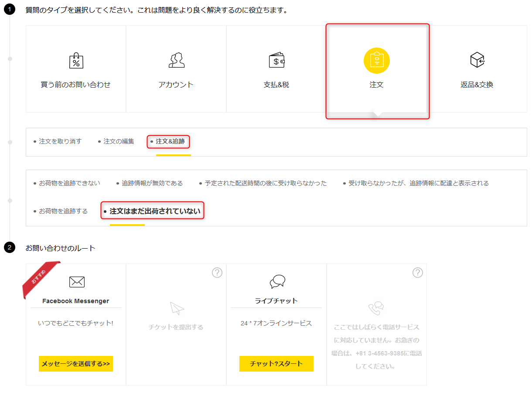The width and height of the screenshot is (532, 393).
Task: Click the paper plane ticket icon
Action: click(177, 308)
